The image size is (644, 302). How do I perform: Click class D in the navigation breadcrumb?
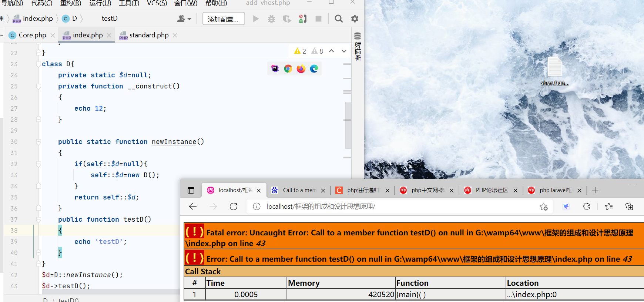[70, 19]
